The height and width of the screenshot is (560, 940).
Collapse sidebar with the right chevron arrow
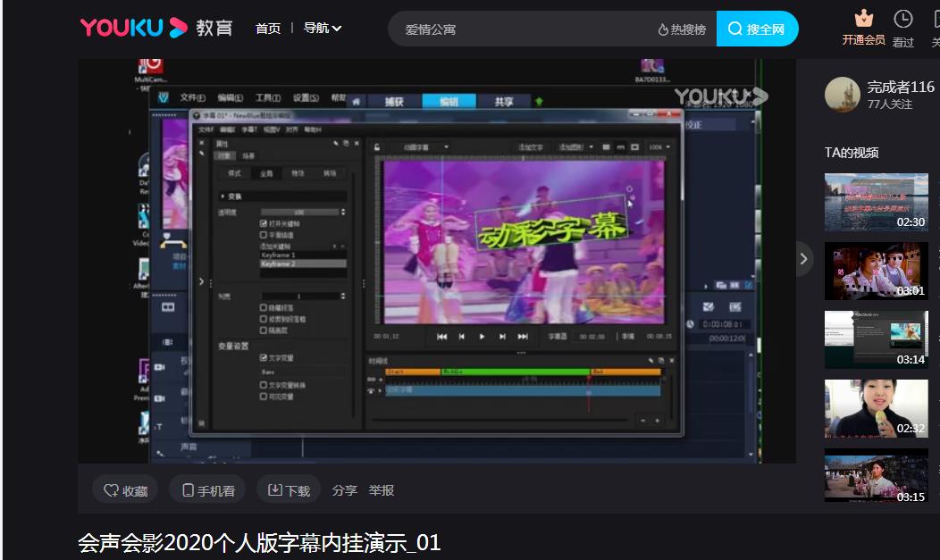click(x=804, y=259)
